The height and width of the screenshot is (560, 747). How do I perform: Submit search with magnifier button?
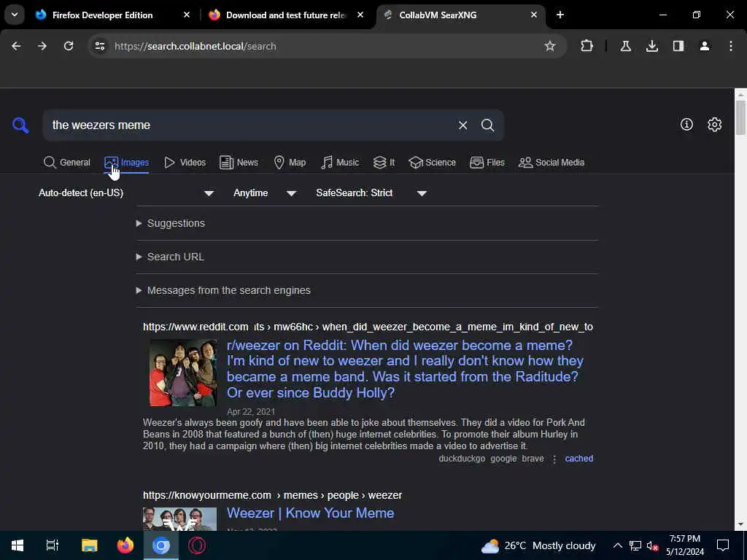pos(487,125)
